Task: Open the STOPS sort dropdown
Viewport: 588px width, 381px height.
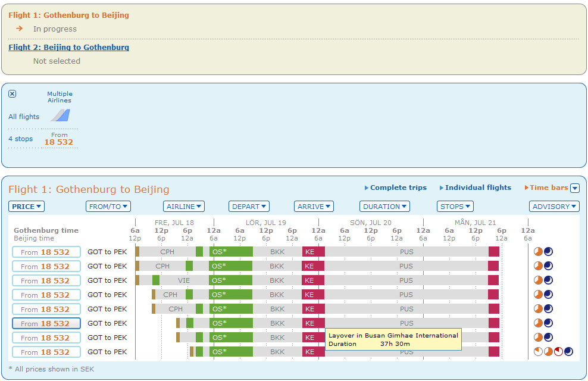Action: 455,207
